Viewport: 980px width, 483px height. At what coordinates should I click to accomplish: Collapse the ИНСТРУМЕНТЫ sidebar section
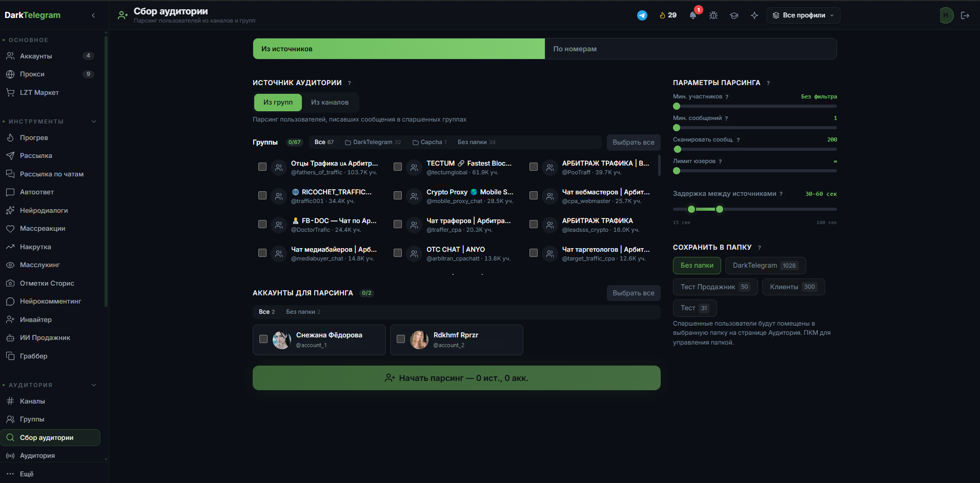[x=94, y=122]
